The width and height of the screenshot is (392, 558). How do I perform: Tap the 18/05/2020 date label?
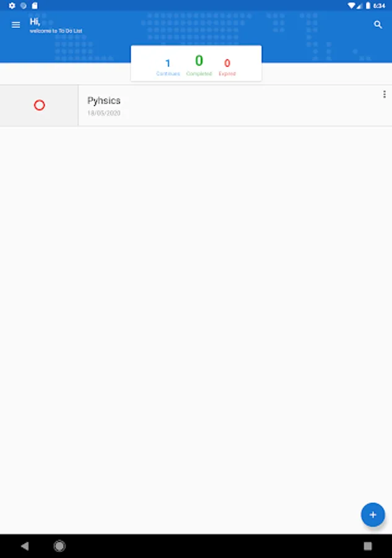click(x=105, y=113)
